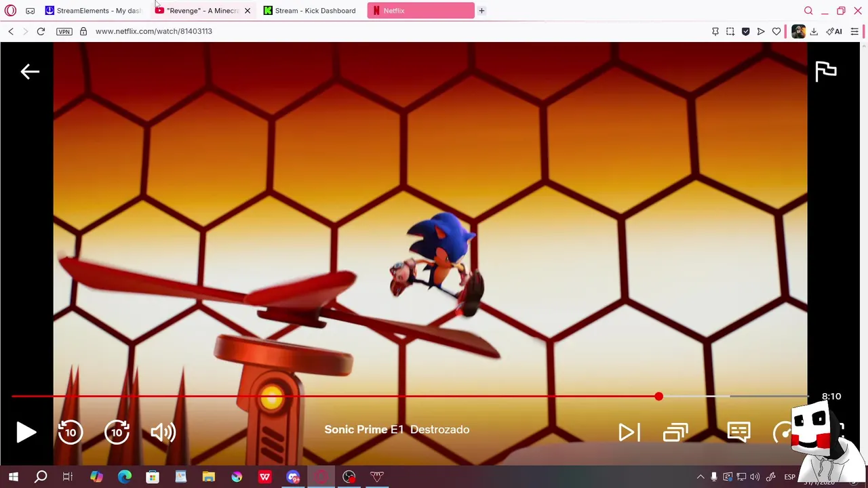This screenshot has height=488, width=868.
Task: Select the Netflix browser tab
Action: pyautogui.click(x=420, y=11)
